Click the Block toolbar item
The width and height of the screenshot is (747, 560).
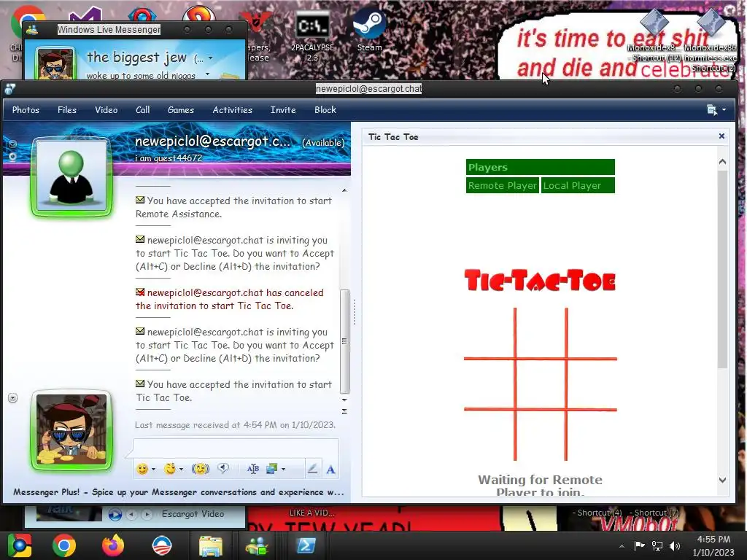(325, 110)
